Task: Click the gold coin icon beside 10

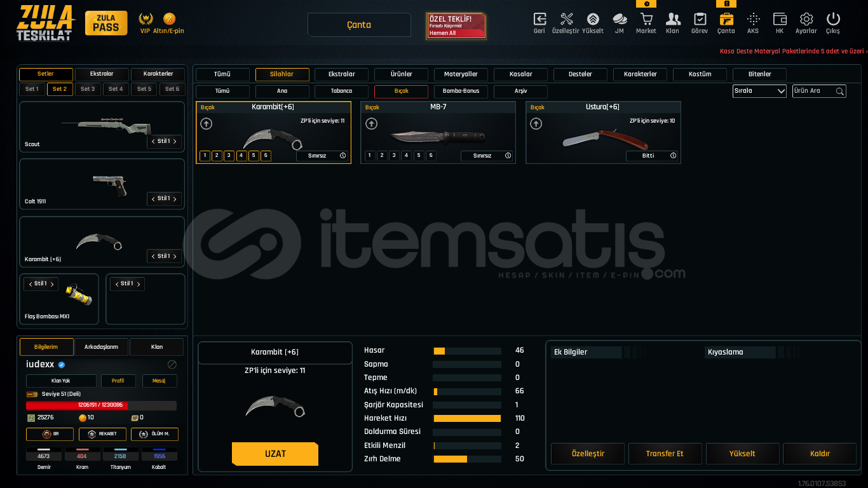Action: (x=82, y=417)
